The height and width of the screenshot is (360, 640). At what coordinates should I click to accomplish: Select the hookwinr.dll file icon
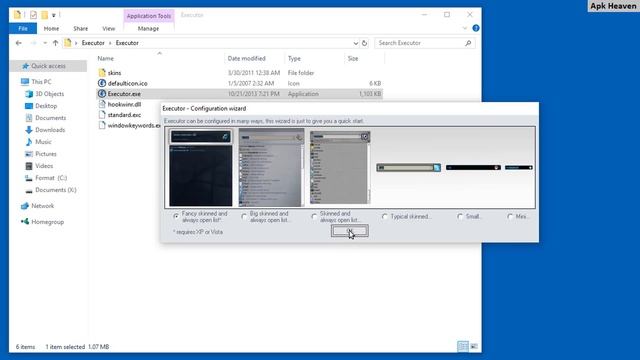[x=102, y=104]
